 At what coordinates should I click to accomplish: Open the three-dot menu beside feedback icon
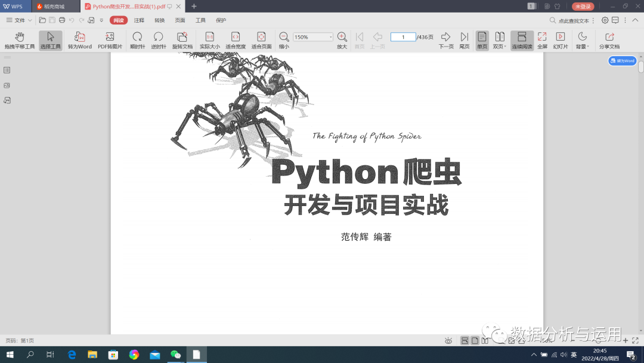625,20
